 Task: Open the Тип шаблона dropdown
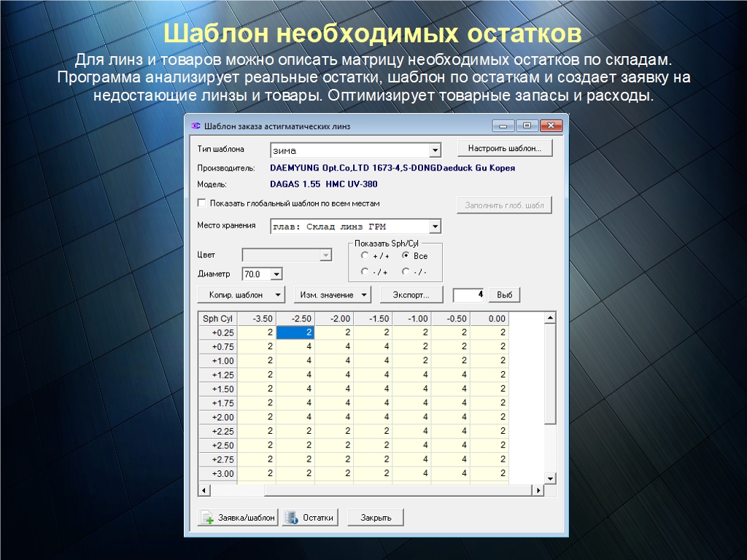436,151
